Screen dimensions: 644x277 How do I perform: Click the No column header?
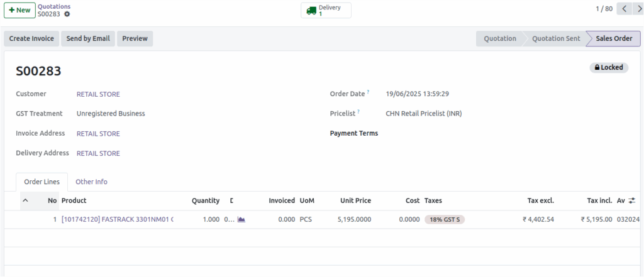[x=52, y=200]
